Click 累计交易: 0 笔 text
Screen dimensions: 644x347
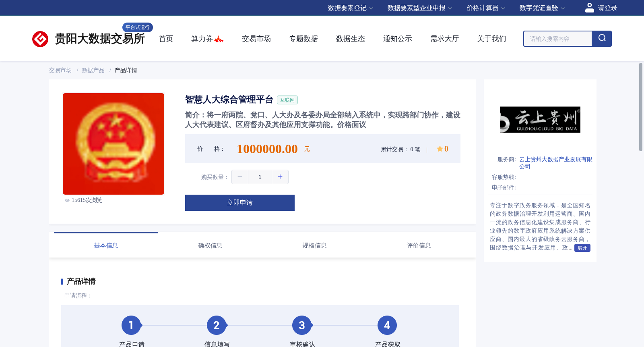coord(400,150)
